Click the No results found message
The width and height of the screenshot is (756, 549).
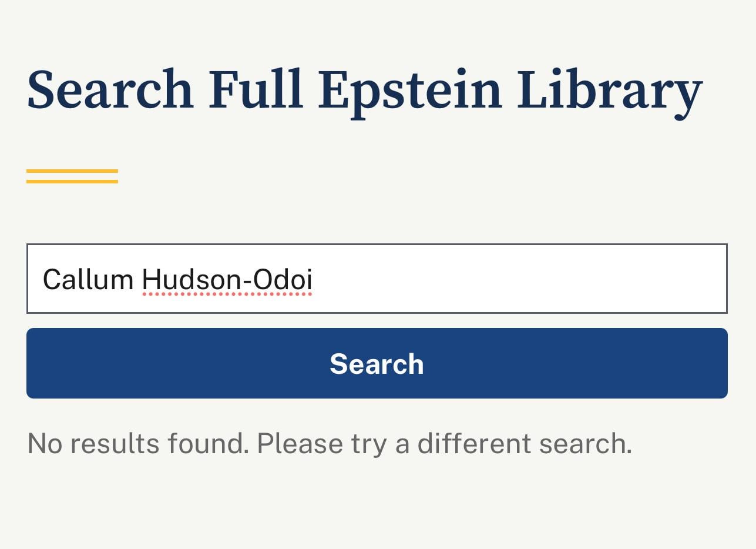[x=138, y=444]
